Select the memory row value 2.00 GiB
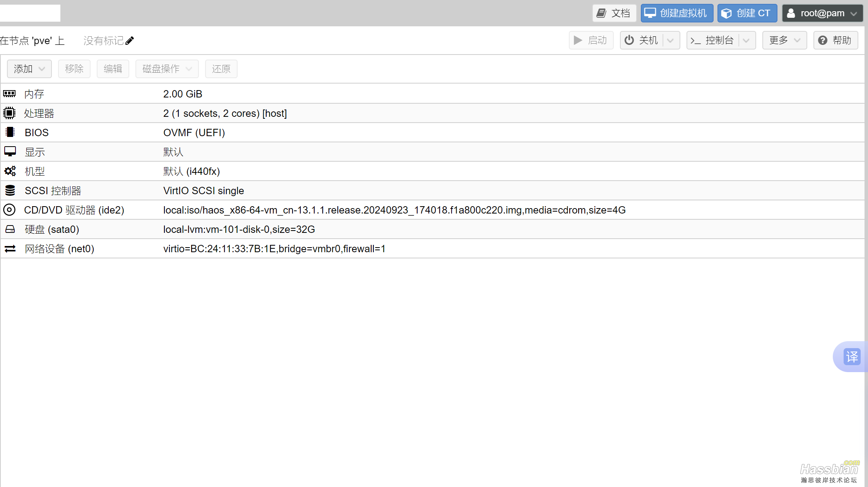The image size is (868, 487). pyautogui.click(x=183, y=94)
